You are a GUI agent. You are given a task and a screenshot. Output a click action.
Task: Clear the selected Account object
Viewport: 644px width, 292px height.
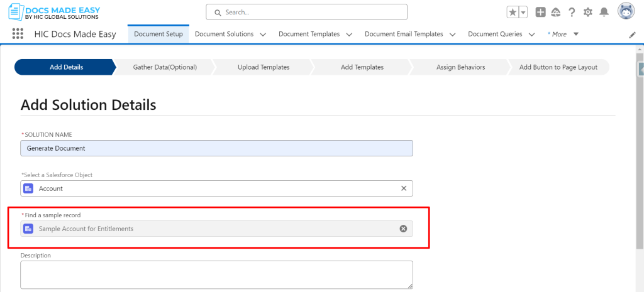tap(404, 188)
